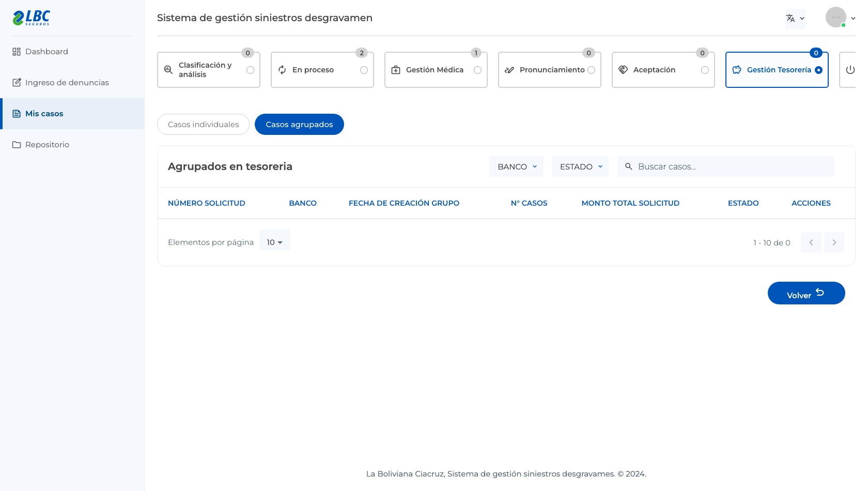Screen dimensions: 868x491
Task: Click the Aceptación handshake icon
Action: (623, 70)
